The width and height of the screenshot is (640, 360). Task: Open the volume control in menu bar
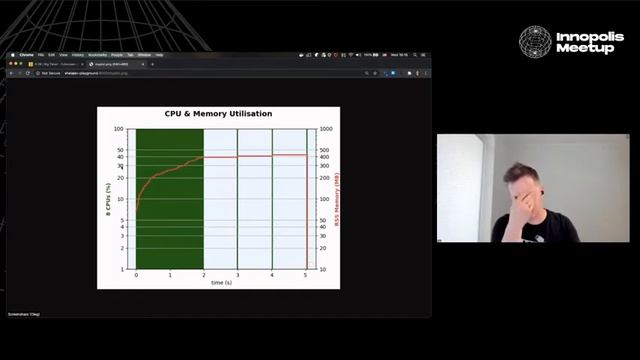point(358,55)
